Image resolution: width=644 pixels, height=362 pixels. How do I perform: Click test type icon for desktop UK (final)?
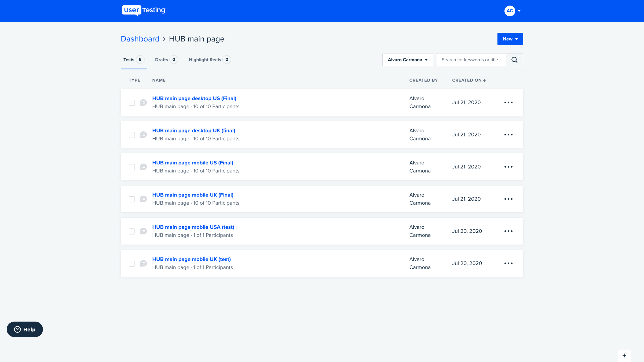[143, 135]
